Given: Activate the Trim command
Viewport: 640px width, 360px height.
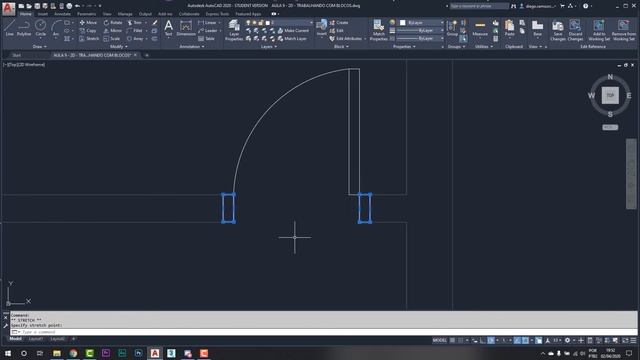Looking at the screenshot, I should [x=135, y=22].
